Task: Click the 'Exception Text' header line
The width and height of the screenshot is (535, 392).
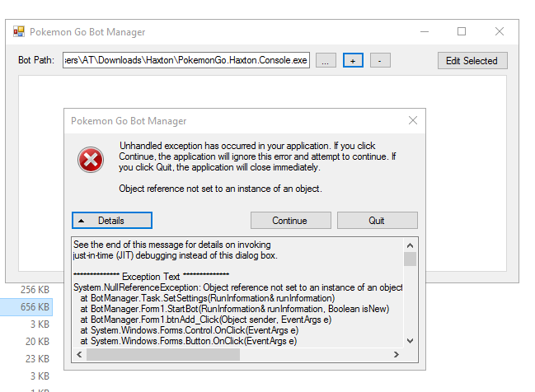Action: click(x=151, y=277)
